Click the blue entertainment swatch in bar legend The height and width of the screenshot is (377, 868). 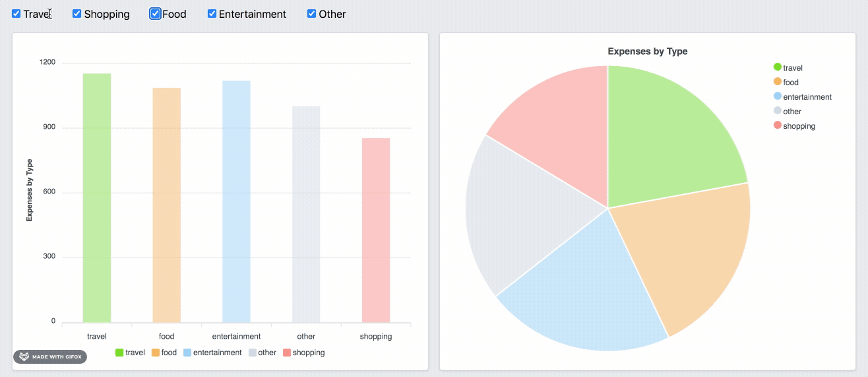point(187,353)
